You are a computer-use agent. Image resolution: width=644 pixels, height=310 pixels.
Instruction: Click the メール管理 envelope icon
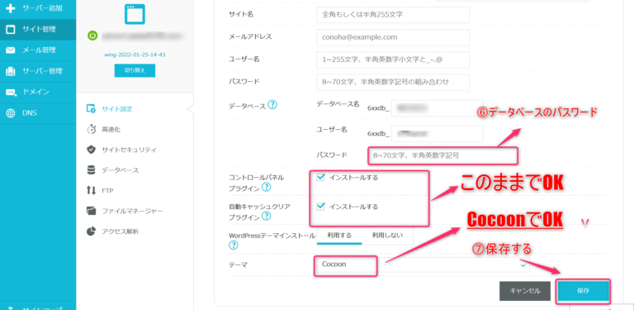coord(11,50)
